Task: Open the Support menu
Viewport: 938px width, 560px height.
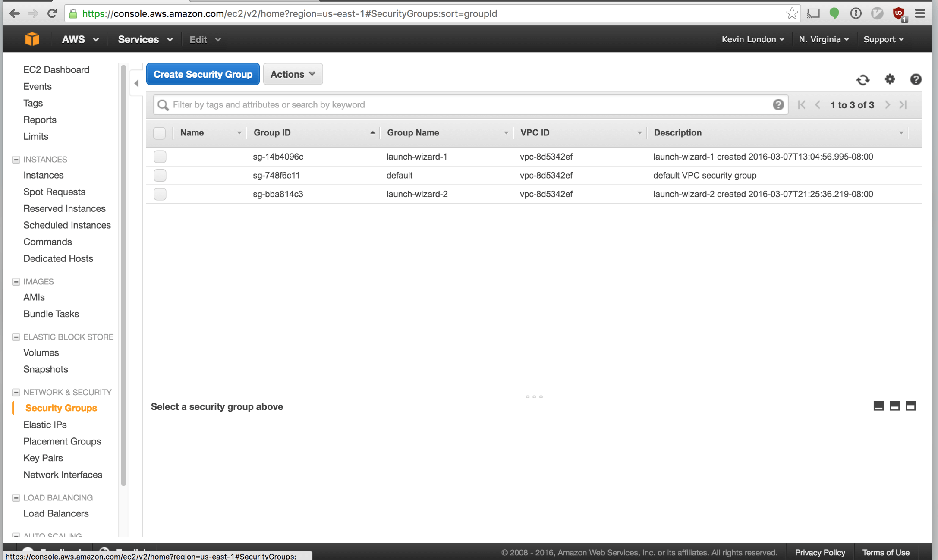Action: coord(883,39)
